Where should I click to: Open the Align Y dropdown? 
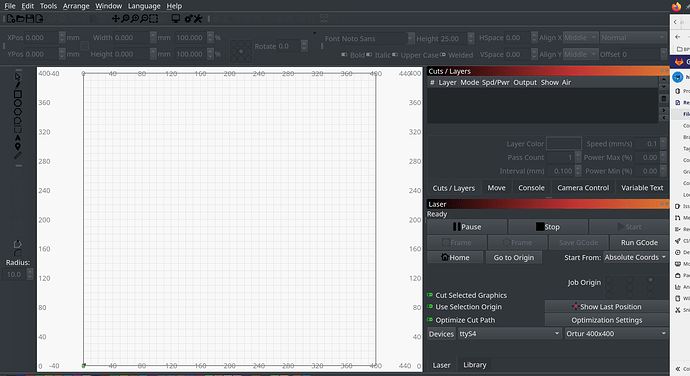click(580, 54)
